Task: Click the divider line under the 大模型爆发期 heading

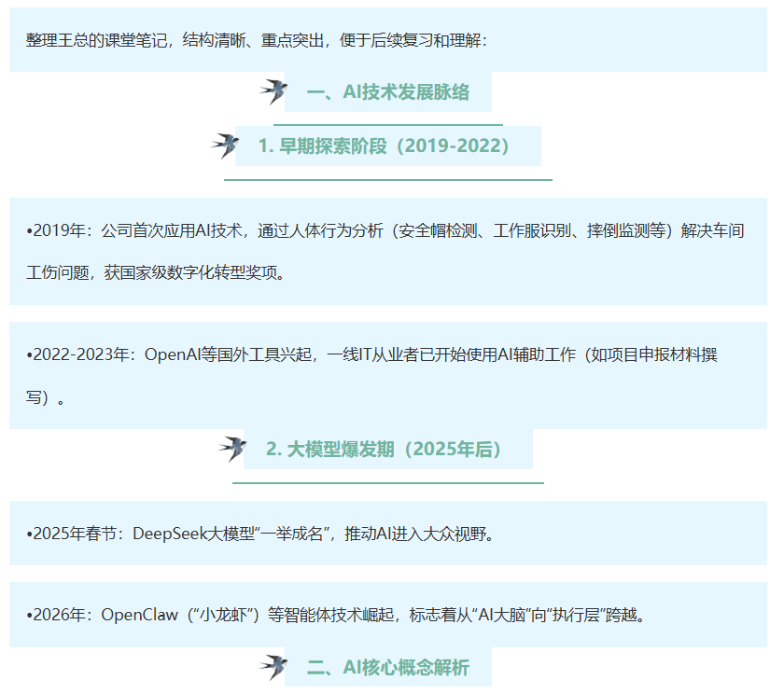Action: 387,483
